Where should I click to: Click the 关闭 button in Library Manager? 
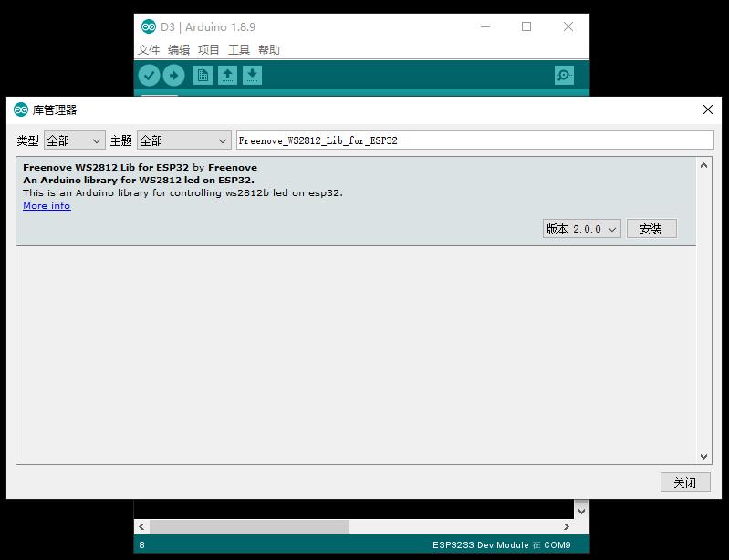685,482
